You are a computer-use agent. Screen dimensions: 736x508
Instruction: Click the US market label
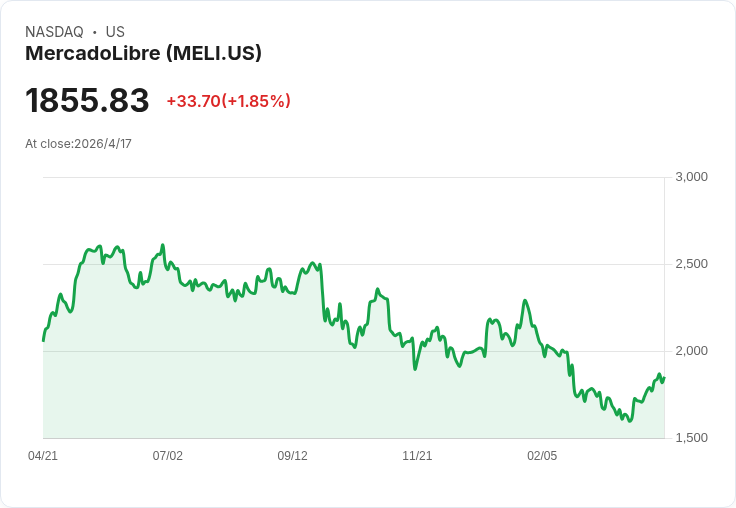[115, 32]
